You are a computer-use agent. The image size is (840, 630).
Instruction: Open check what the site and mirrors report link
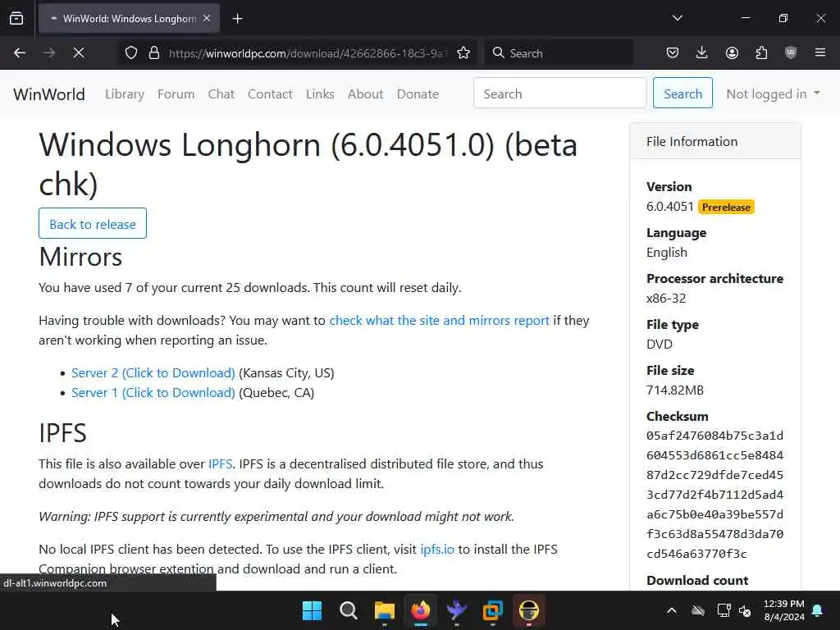[440, 321]
